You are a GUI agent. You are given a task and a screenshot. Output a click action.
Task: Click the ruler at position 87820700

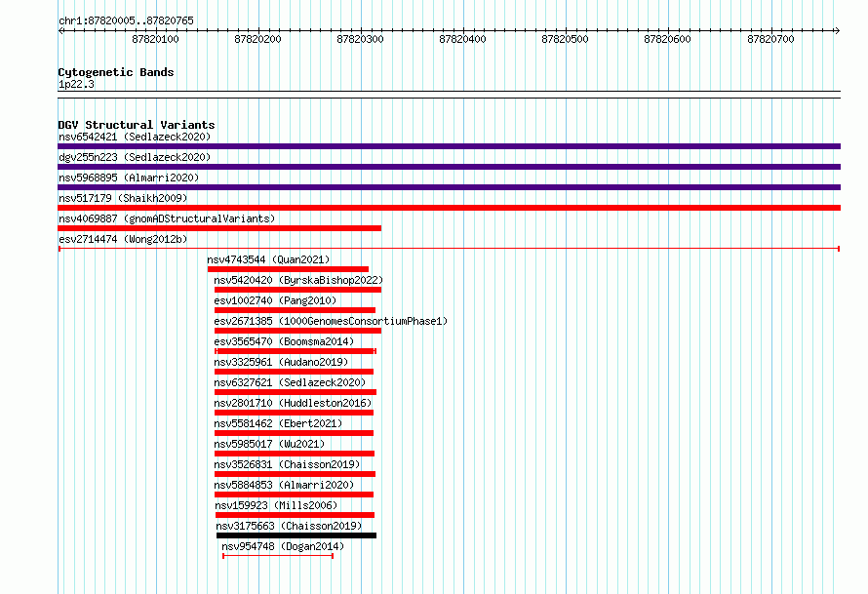coord(770,39)
